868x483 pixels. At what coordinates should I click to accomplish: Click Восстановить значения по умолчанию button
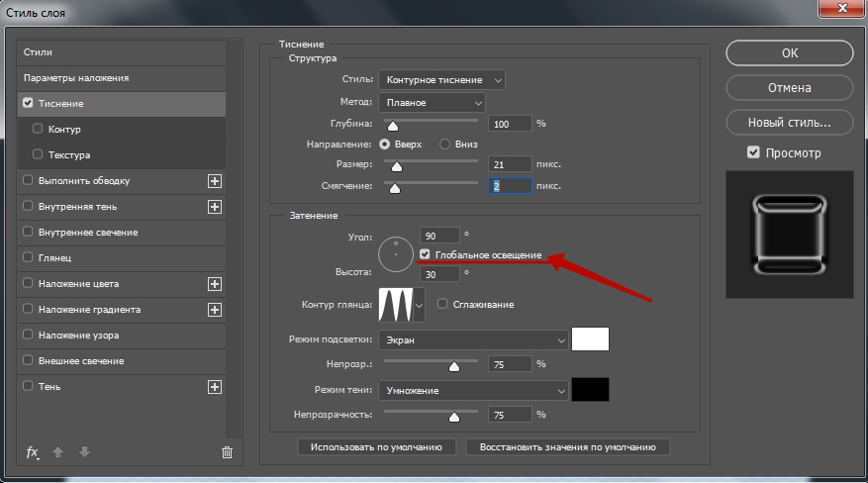[567, 447]
